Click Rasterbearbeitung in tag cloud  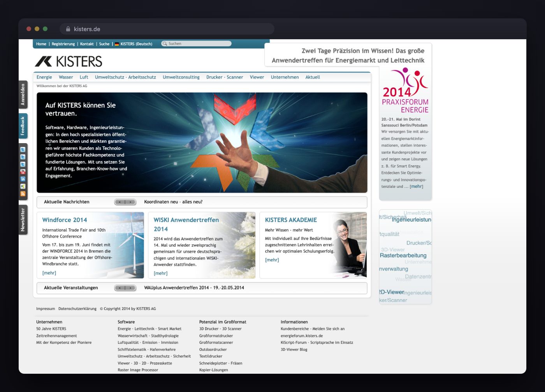[x=403, y=255]
